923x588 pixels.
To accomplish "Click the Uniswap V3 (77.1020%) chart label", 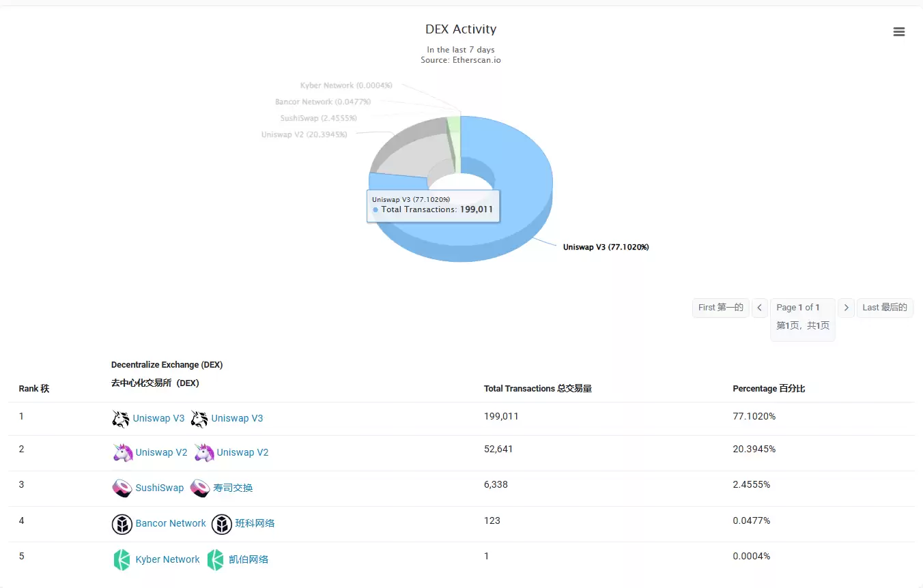I will tap(606, 248).
